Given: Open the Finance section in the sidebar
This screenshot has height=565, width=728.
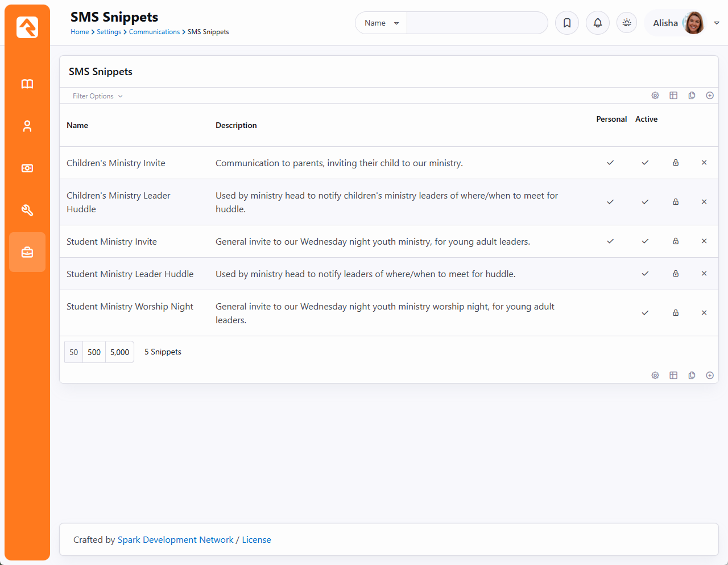Looking at the screenshot, I should click(x=27, y=168).
